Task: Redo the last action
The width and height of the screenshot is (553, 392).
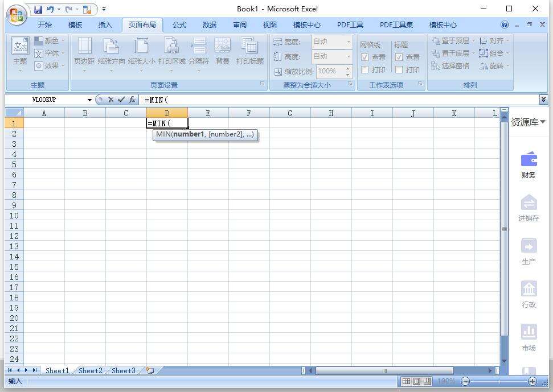Action: click(68, 9)
